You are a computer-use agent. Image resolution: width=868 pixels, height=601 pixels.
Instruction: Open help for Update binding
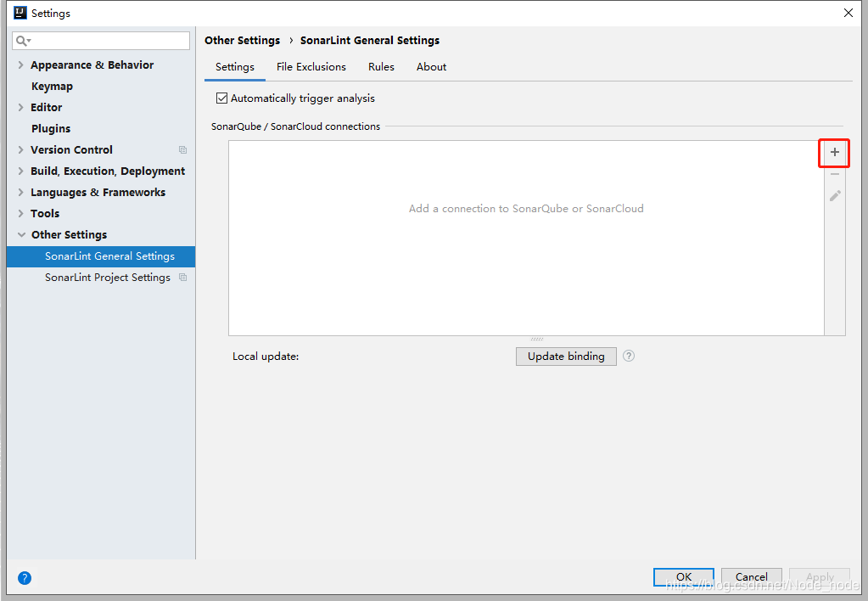point(629,357)
